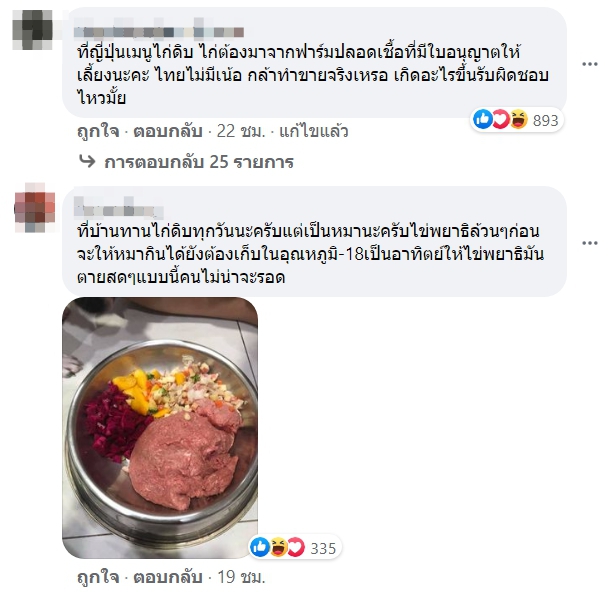This screenshot has width=608, height=599.
Task: Click heart reaction icon on second comment
Action: pos(296,547)
